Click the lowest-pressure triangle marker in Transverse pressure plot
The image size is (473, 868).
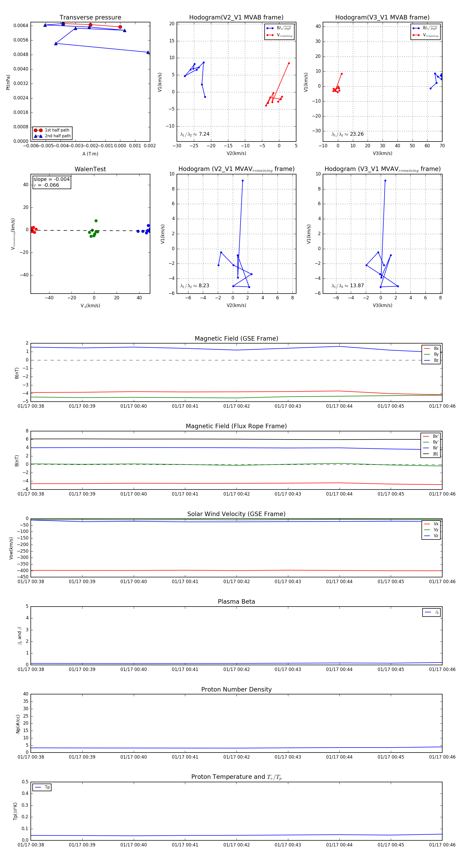148,52
